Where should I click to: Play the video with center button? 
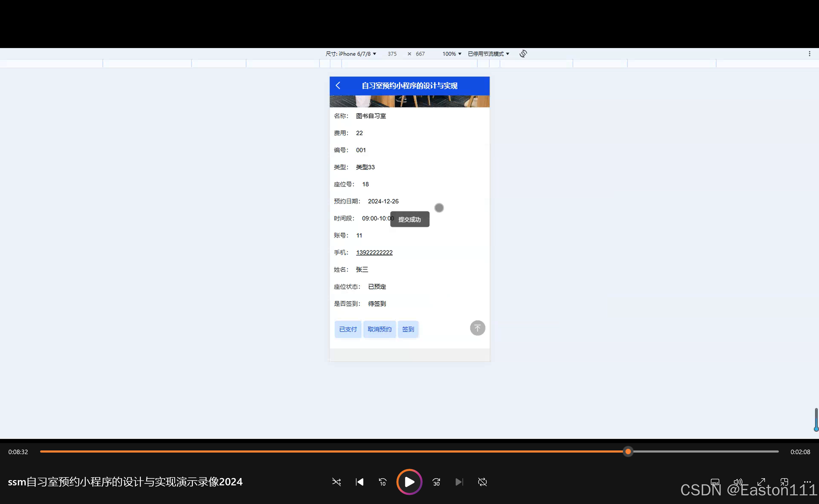(x=409, y=482)
